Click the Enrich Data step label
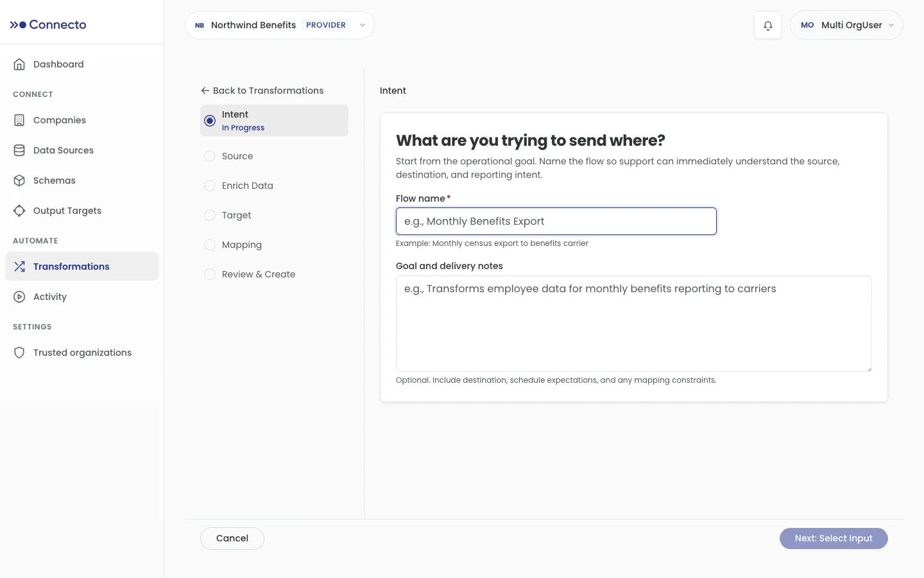Viewport: 924px width, 578px height. pyautogui.click(x=248, y=186)
